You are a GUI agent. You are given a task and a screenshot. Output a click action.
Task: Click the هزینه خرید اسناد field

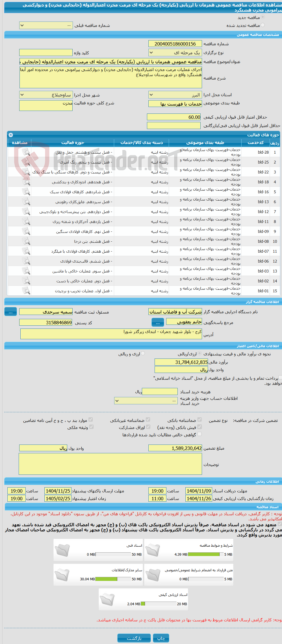coord(160,392)
